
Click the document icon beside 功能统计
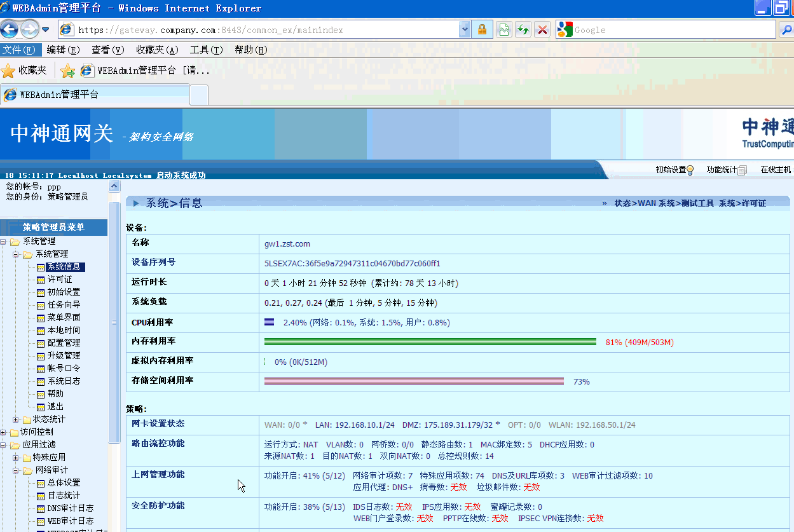pyautogui.click(x=741, y=170)
